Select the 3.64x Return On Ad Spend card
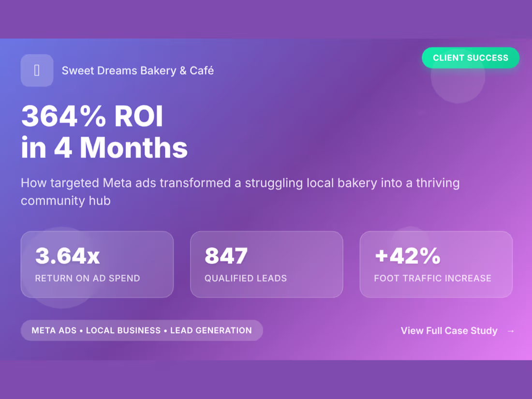 (97, 264)
